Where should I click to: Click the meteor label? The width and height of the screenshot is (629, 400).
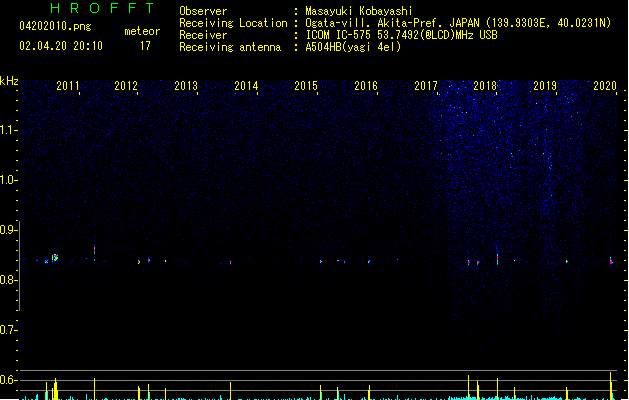pos(142,31)
